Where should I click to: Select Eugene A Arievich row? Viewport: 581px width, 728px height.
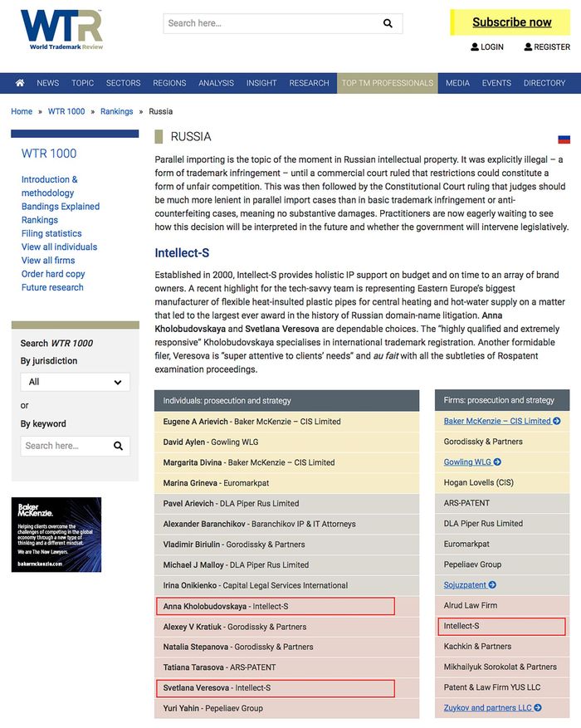click(x=287, y=422)
